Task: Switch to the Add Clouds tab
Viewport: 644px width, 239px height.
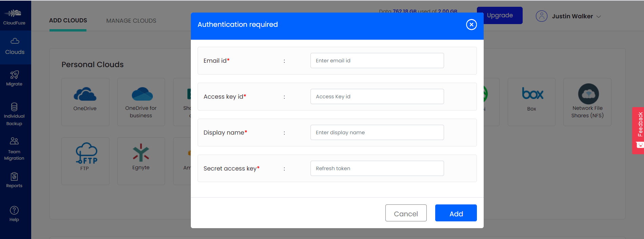Action: tap(68, 20)
